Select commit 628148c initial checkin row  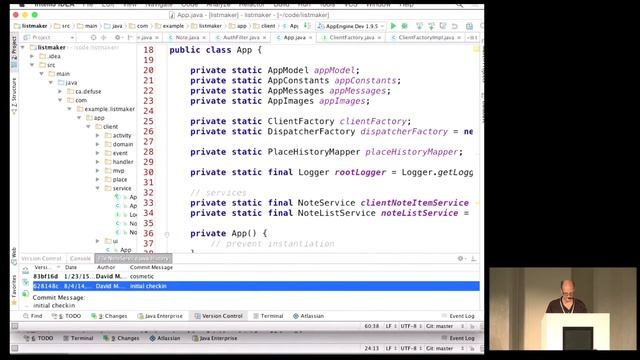tap(256, 286)
